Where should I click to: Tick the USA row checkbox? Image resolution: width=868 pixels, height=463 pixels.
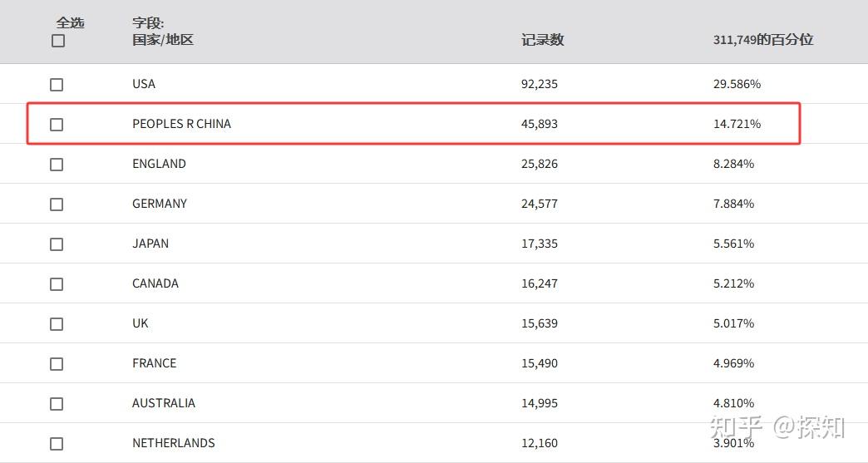57,85
